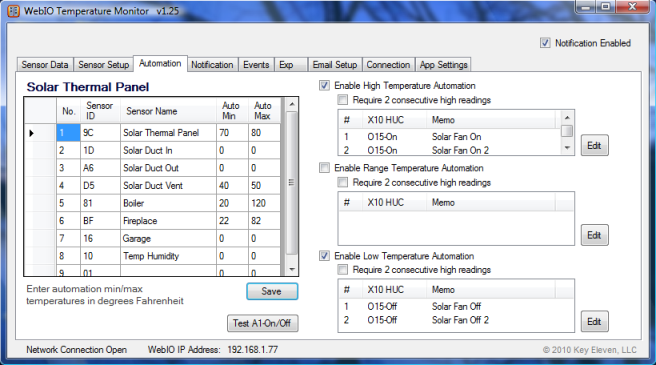Click Auto Max value 120 for Boiler

tap(264, 203)
